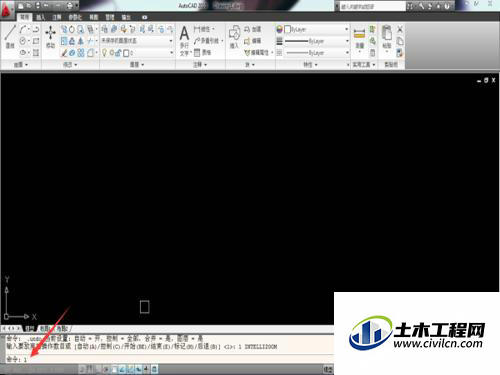
Task: Click the Match Properties icon in clipboard panel
Action: pyautogui.click(x=400, y=52)
